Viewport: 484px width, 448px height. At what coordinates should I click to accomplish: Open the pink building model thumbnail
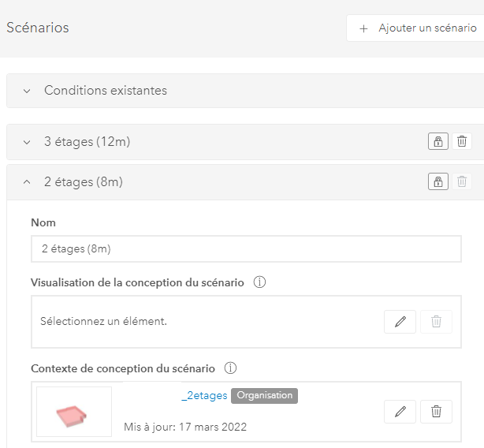point(74,412)
